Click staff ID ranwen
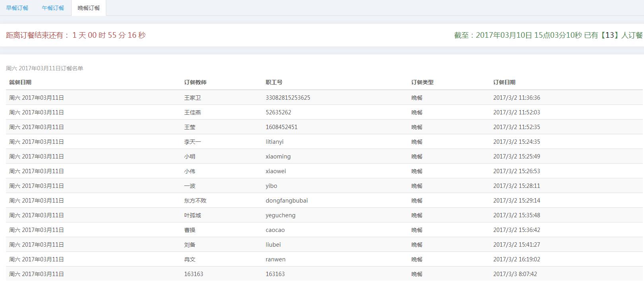The height and width of the screenshot is (286, 644). (x=276, y=259)
